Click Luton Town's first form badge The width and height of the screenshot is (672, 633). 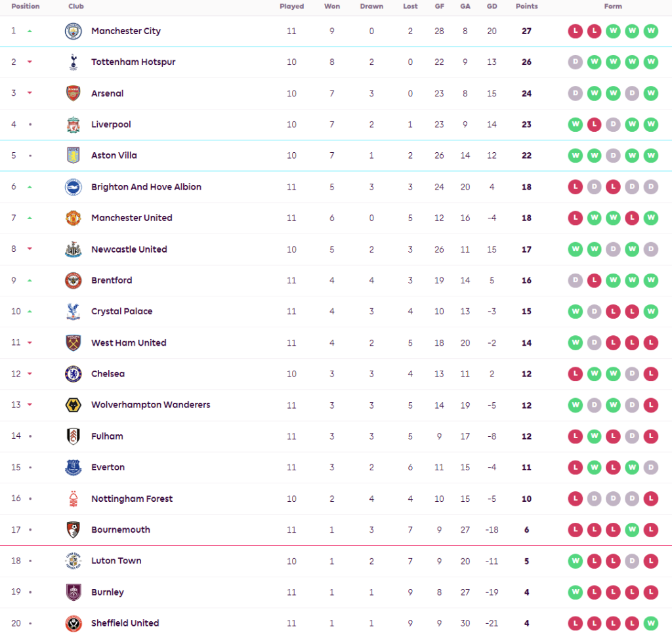576,561
